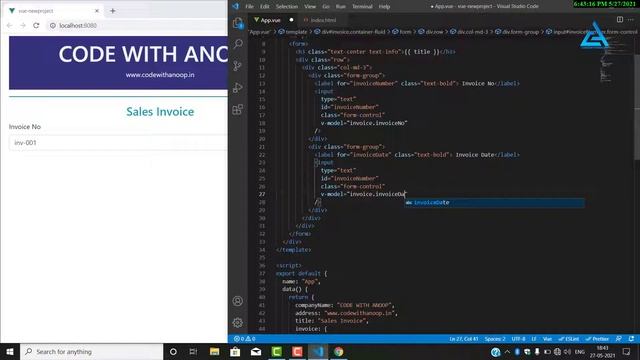Open the Source Control view
Viewport: 640px width, 360px height.
tap(238, 66)
